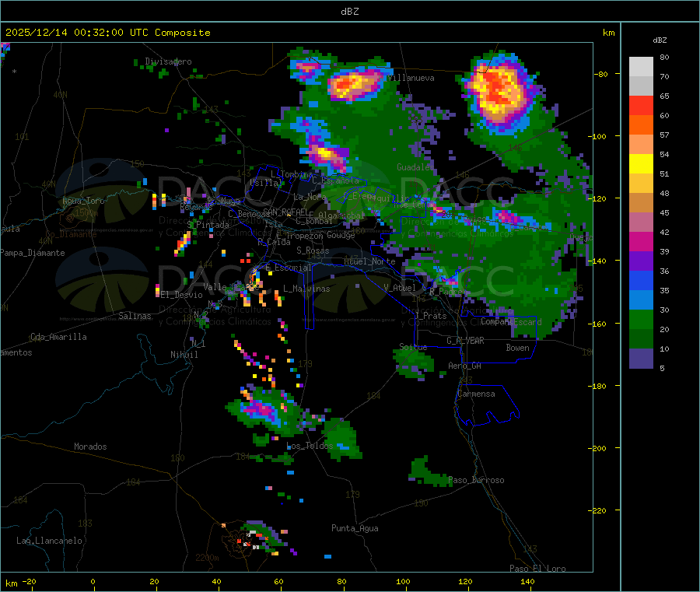Viewport: 700px width, 592px height.
Task: Click the 0 tick on bottom km axis
Action: tap(93, 581)
